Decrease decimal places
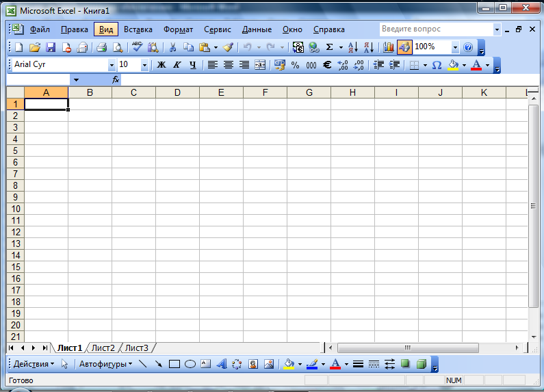 (x=359, y=65)
